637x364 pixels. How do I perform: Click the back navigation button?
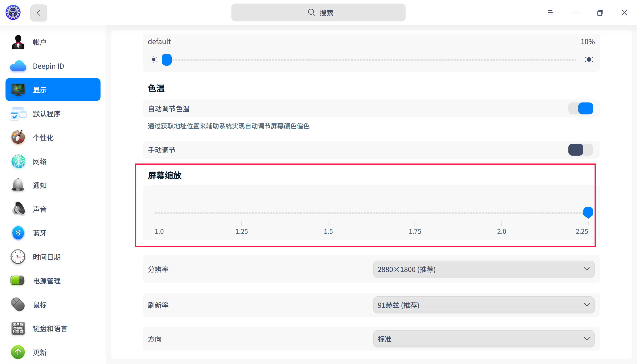38,13
